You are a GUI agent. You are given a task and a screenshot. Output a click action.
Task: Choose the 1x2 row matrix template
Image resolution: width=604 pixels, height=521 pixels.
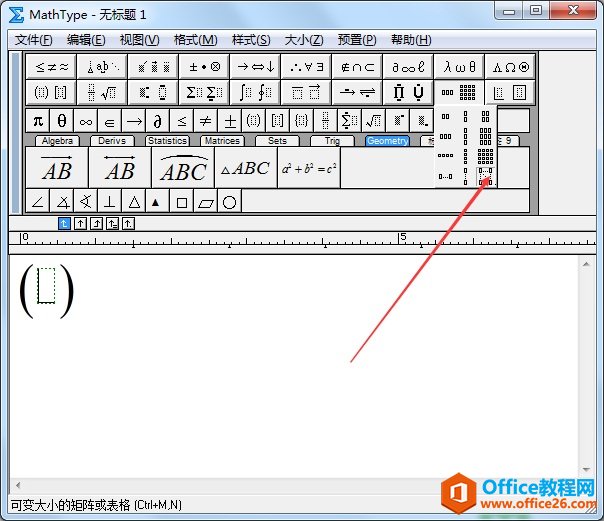pos(446,116)
